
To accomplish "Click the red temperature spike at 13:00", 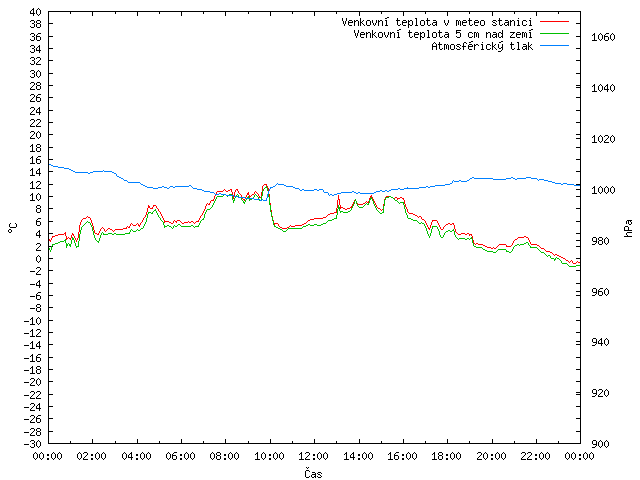I will [338, 196].
